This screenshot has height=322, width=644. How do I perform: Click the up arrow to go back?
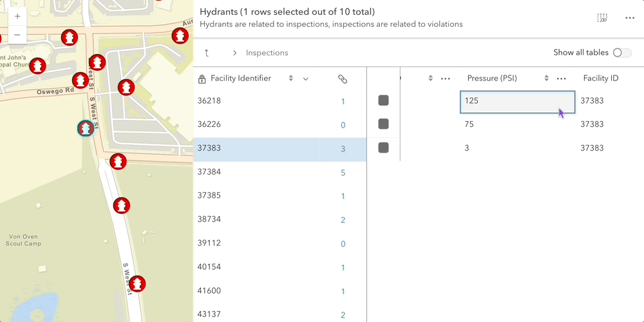tap(207, 53)
